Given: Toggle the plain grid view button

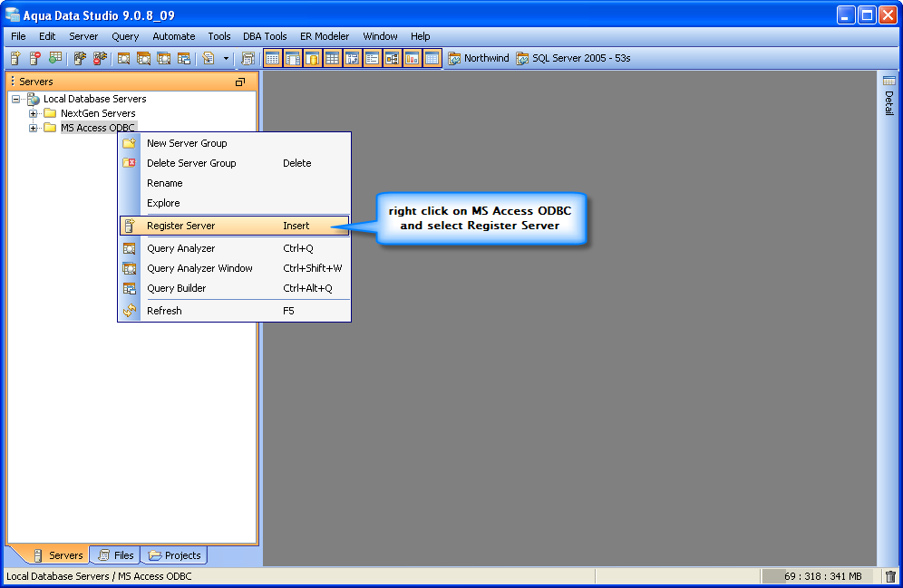Looking at the screenshot, I should coord(333,58).
